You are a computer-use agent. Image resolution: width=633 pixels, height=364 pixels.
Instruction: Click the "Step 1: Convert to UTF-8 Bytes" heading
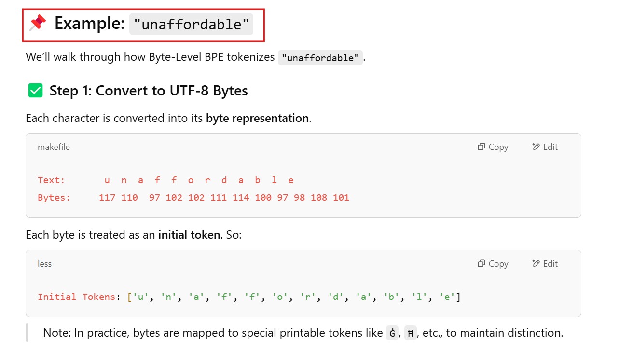pos(149,91)
